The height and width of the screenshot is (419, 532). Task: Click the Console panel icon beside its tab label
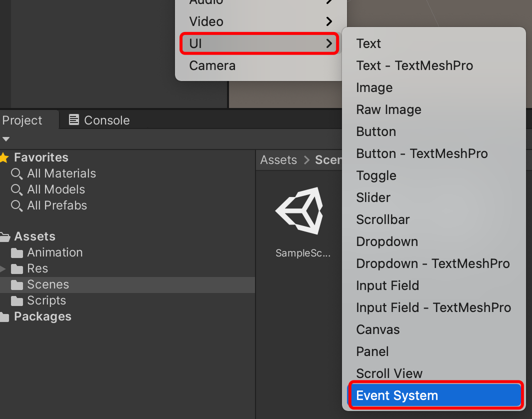click(74, 120)
